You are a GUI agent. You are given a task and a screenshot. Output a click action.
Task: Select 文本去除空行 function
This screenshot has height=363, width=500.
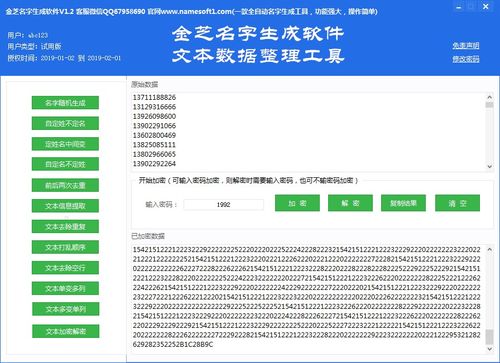tap(65, 268)
